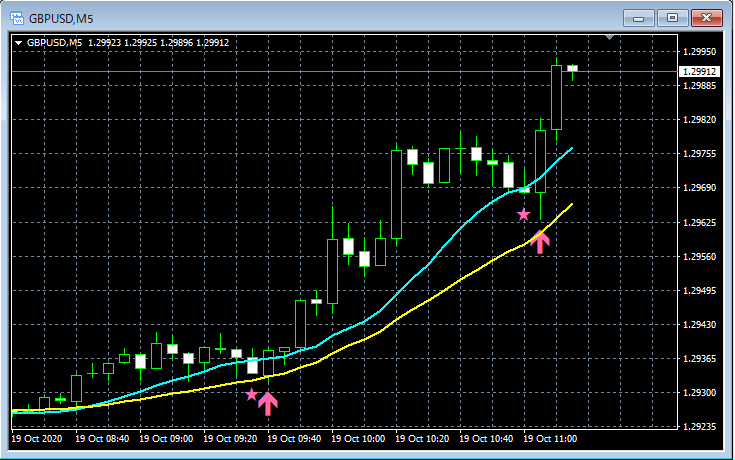The width and height of the screenshot is (735, 460).
Task: Click the 1.29300 price scale label
Action: click(700, 393)
